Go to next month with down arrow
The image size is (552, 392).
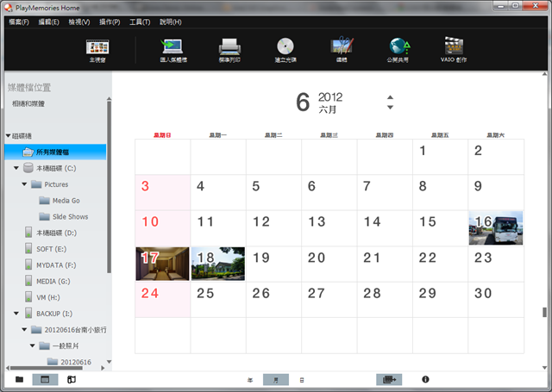(x=390, y=107)
